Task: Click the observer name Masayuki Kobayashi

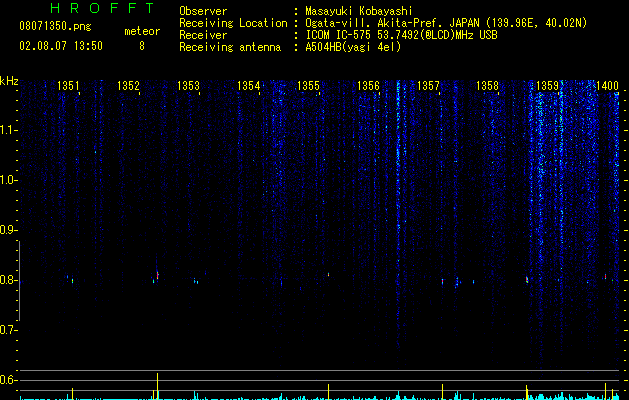Action: point(359,11)
